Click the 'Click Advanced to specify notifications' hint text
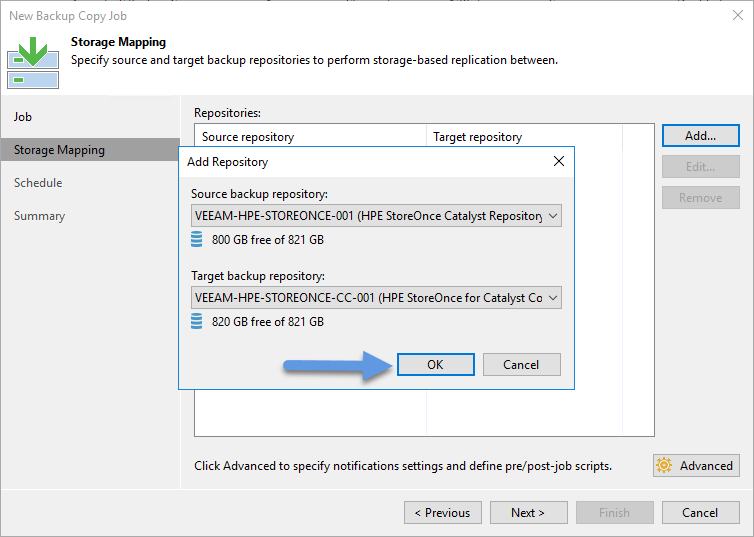Image resolution: width=754 pixels, height=537 pixels. (403, 466)
